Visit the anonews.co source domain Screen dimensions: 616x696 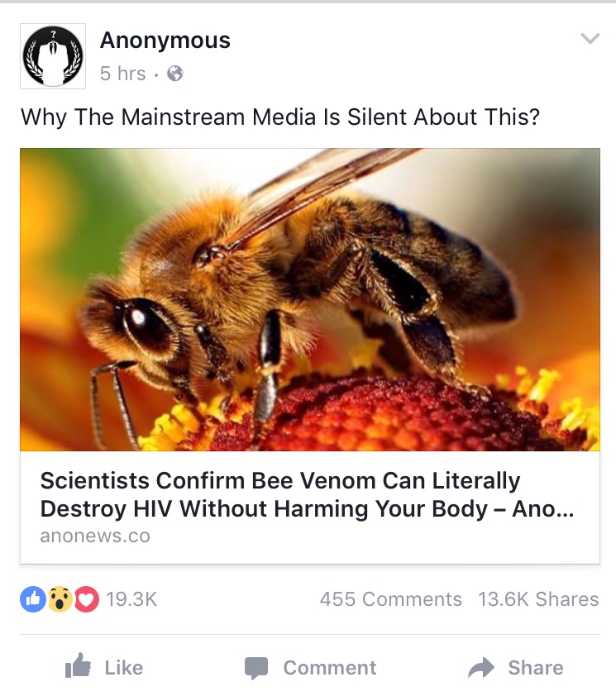tap(95, 536)
